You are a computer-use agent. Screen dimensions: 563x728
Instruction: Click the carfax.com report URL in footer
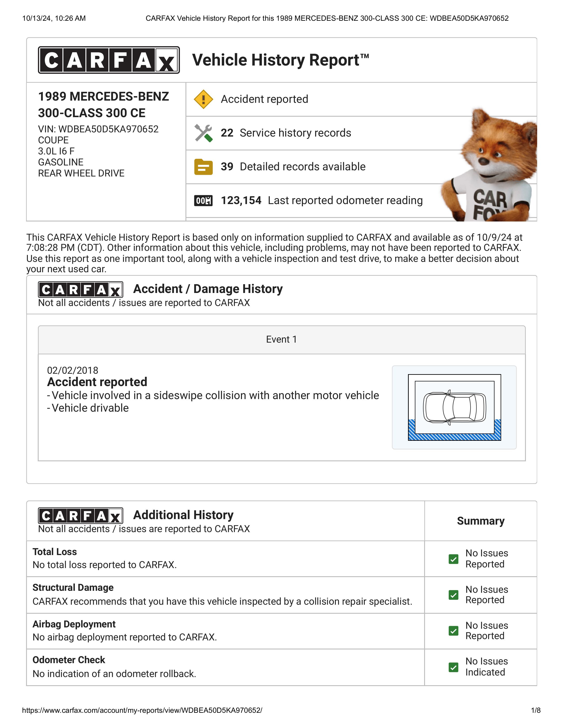click(142, 710)
